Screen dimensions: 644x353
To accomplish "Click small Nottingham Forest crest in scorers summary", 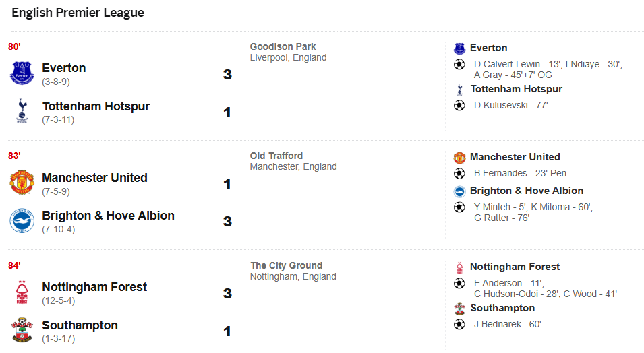I will tap(459, 267).
